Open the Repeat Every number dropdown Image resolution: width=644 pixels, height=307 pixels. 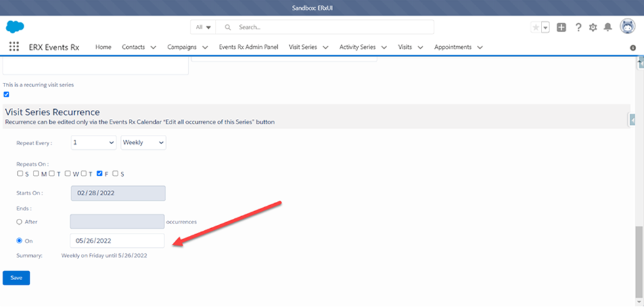pos(93,142)
